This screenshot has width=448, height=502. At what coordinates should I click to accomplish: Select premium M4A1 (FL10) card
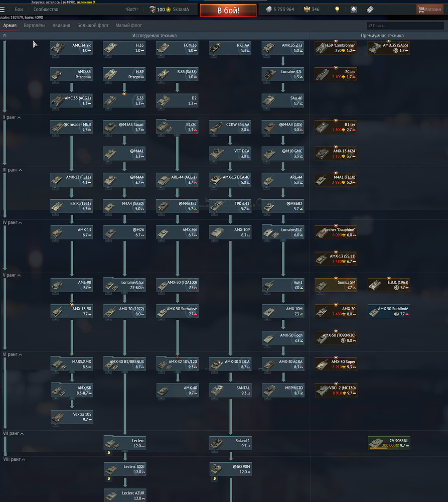pyautogui.click(x=335, y=180)
